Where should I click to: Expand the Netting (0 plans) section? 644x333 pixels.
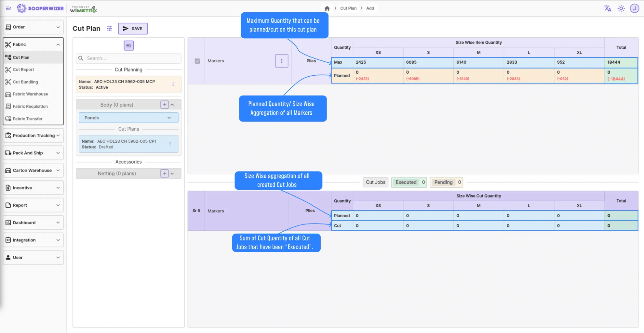pyautogui.click(x=172, y=173)
